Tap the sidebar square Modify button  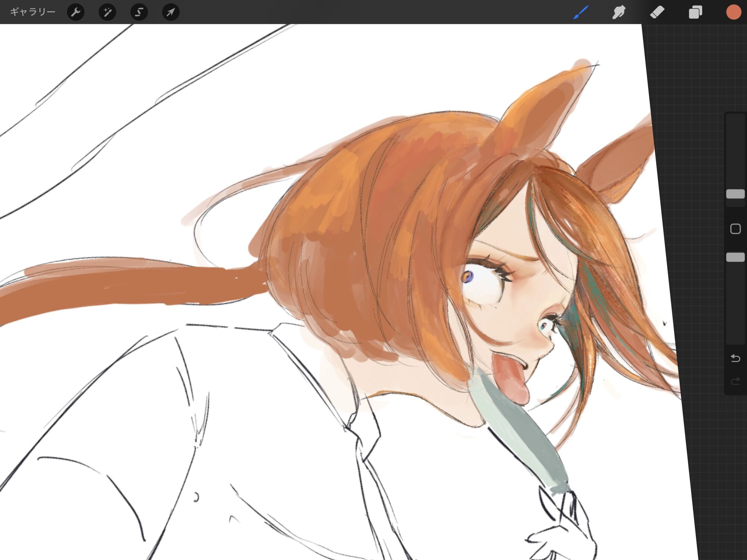click(735, 229)
